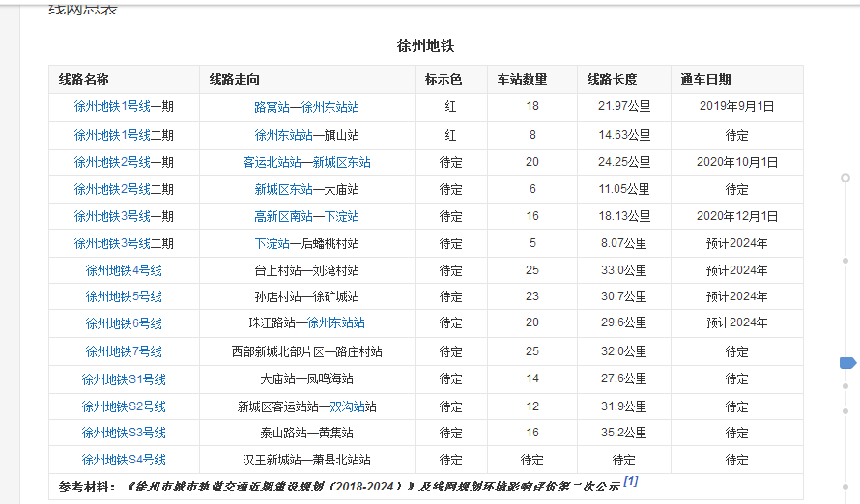Select the 11.05公里 length cell
This screenshot has height=504, width=860.
tap(624, 189)
